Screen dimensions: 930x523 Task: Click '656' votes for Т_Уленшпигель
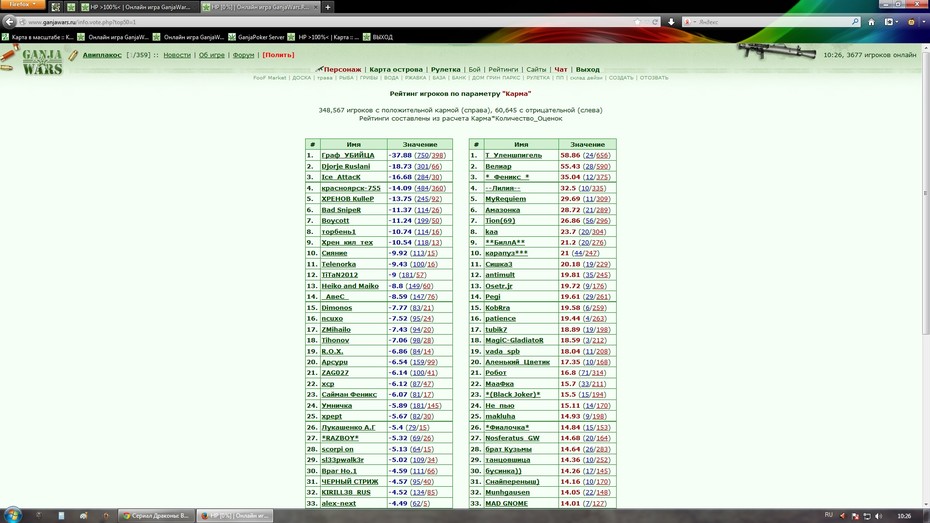click(x=603, y=155)
